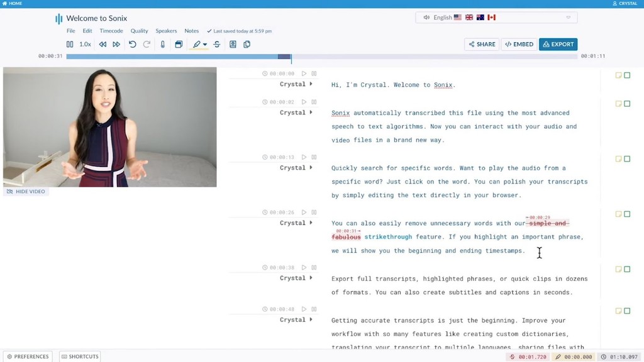This screenshot has width=644, height=362.
Task: Click the EXPORT button
Action: (558, 44)
